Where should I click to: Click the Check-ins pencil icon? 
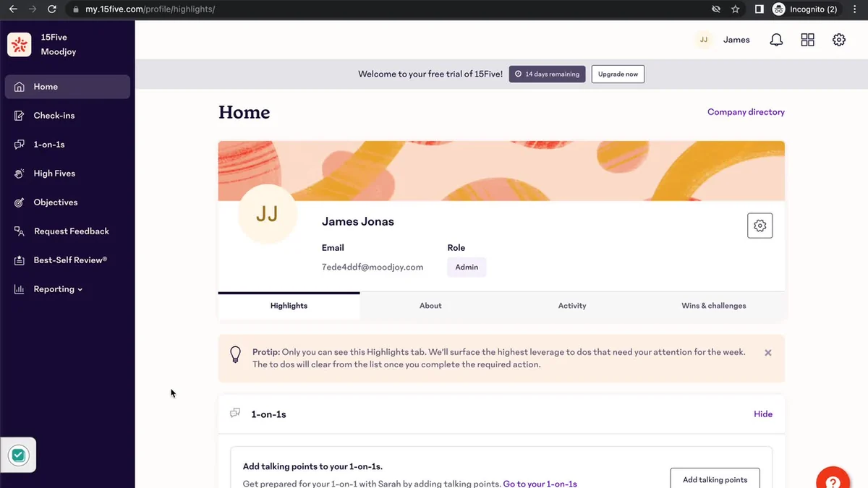(x=20, y=116)
